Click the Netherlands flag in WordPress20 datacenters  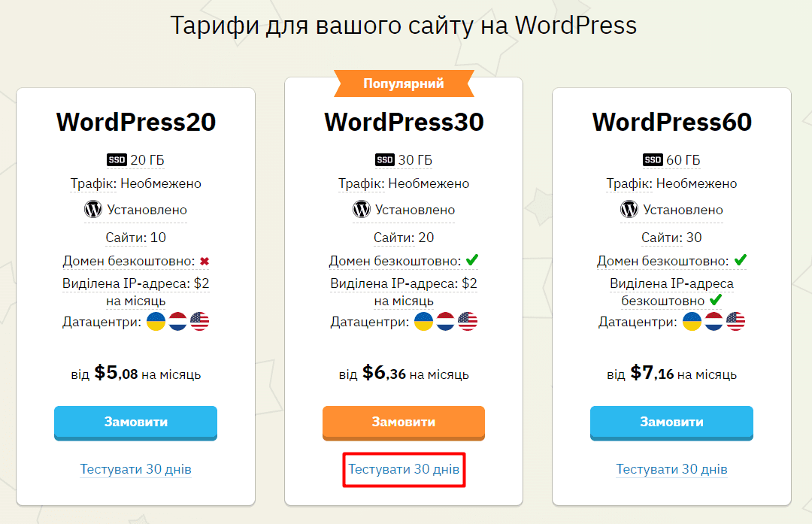(x=177, y=321)
